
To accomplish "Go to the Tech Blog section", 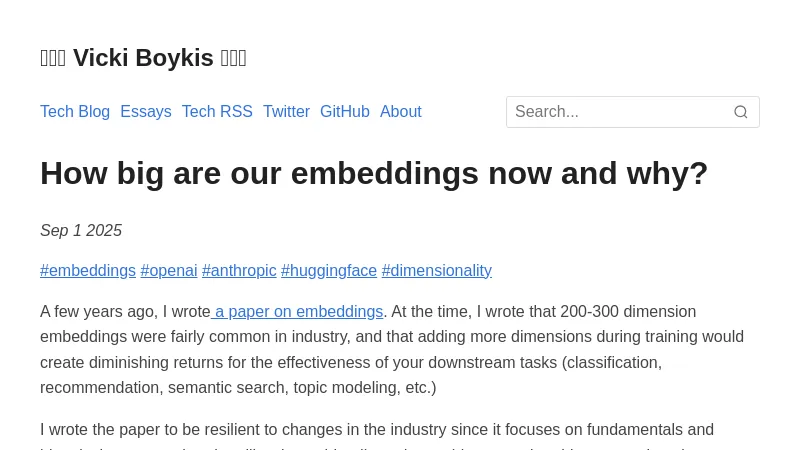I will [x=75, y=112].
